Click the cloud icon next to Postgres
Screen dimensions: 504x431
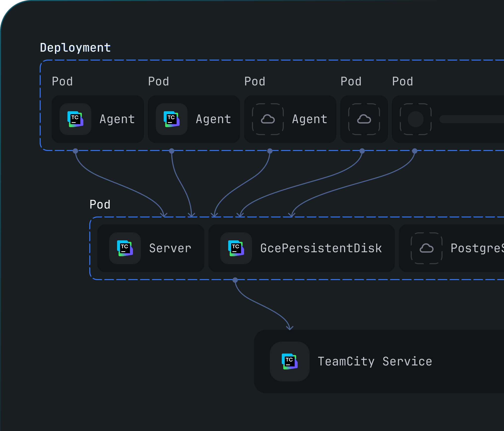427,248
